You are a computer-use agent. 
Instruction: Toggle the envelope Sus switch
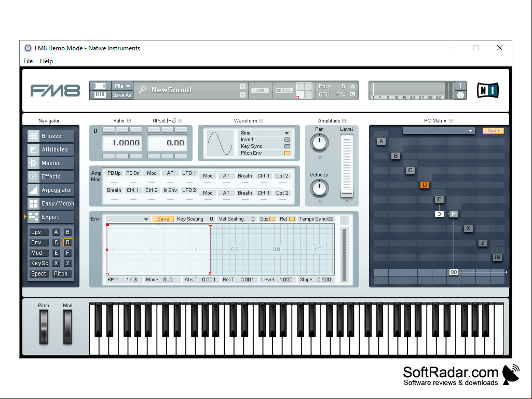pyautogui.click(x=272, y=219)
